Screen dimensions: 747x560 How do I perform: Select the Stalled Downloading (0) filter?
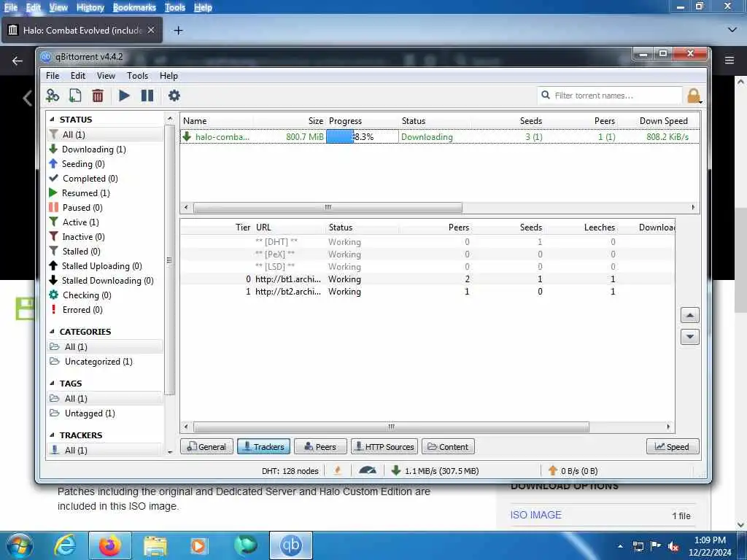(x=107, y=281)
